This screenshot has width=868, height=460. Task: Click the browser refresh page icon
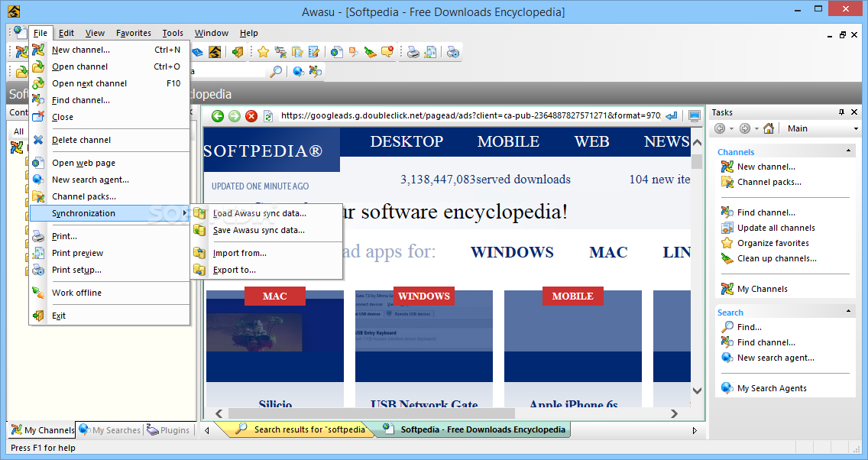[268, 115]
